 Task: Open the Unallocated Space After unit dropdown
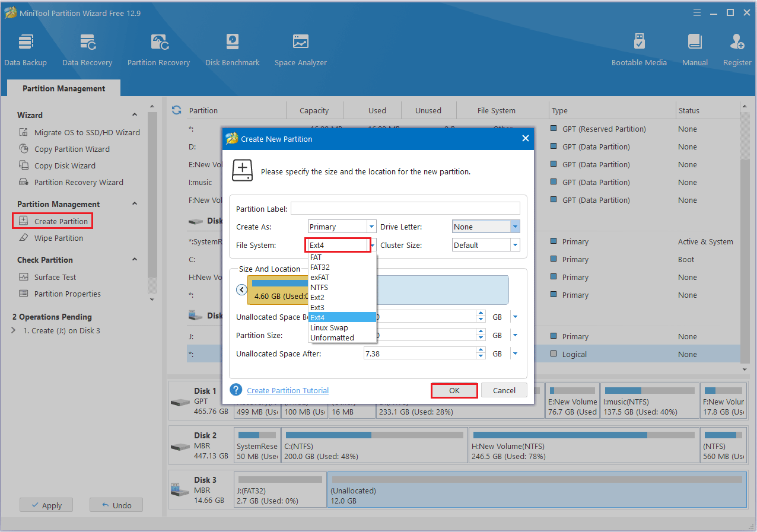tap(515, 353)
